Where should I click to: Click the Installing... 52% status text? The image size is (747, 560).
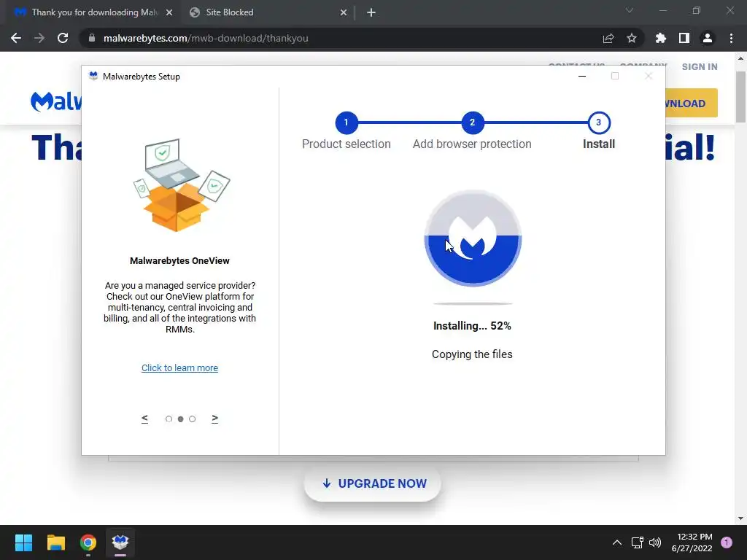point(472,326)
